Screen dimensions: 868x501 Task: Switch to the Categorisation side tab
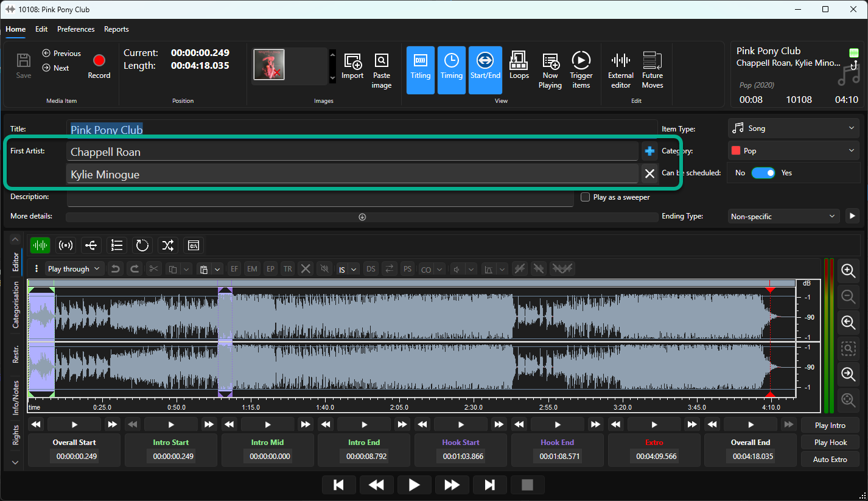click(16, 305)
